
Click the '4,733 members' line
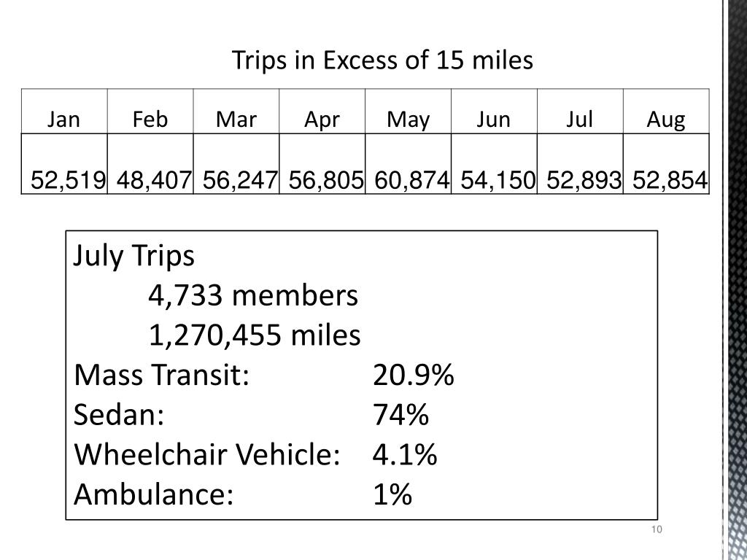pos(253,295)
